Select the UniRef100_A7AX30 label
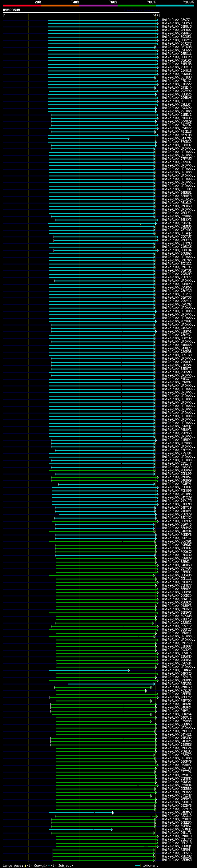The height and width of the screenshot is (868, 197). (177, 555)
